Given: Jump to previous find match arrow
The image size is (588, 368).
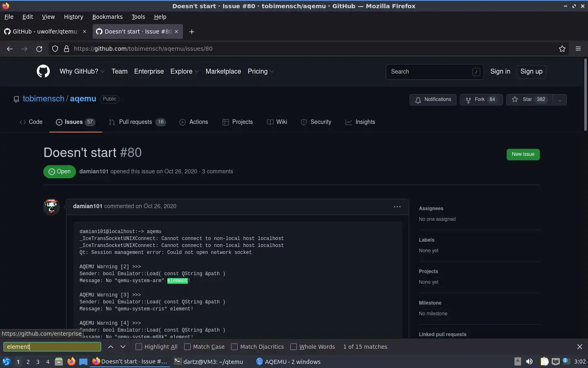Looking at the screenshot, I should pyautogui.click(x=111, y=347).
